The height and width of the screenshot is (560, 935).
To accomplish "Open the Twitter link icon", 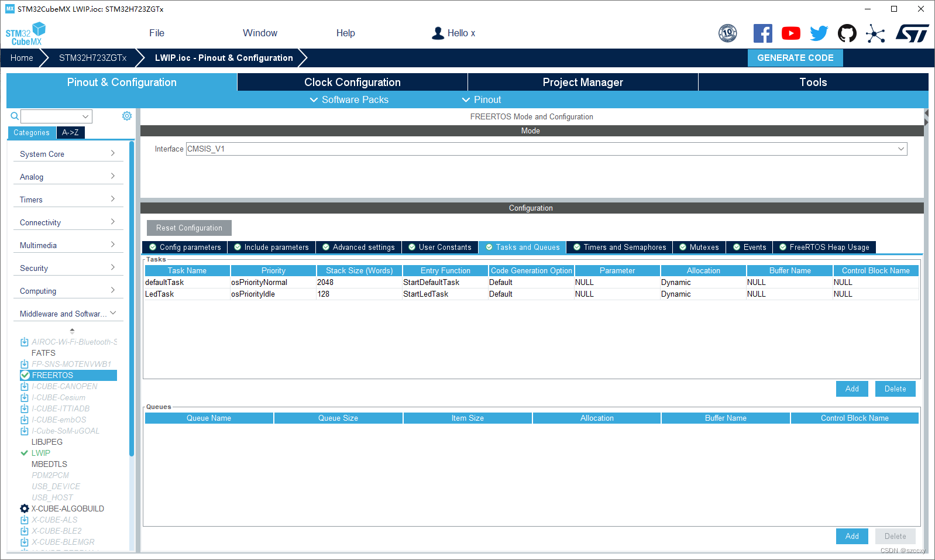I will [819, 33].
